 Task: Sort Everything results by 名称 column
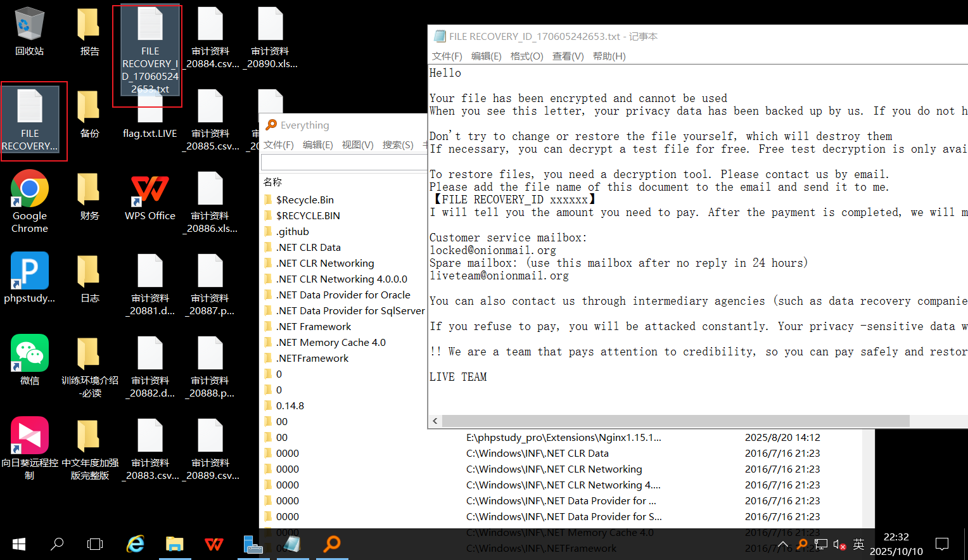coord(272,182)
